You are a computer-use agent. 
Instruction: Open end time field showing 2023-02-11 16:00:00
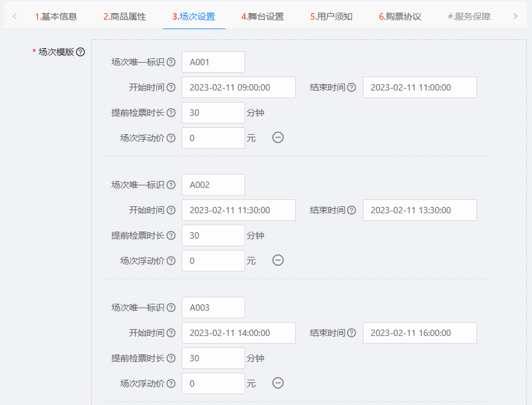coord(420,333)
